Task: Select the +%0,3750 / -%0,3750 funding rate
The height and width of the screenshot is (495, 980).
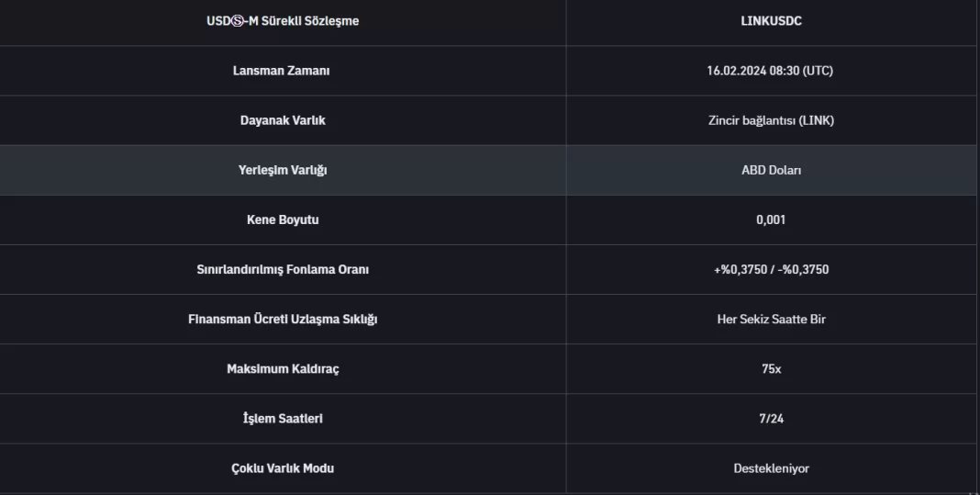Action: coord(771,269)
